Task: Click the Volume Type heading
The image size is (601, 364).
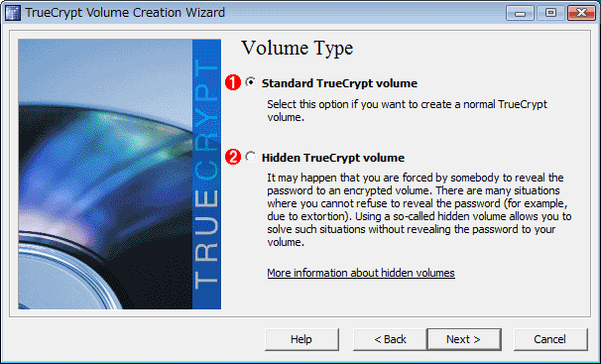Action: click(x=298, y=49)
